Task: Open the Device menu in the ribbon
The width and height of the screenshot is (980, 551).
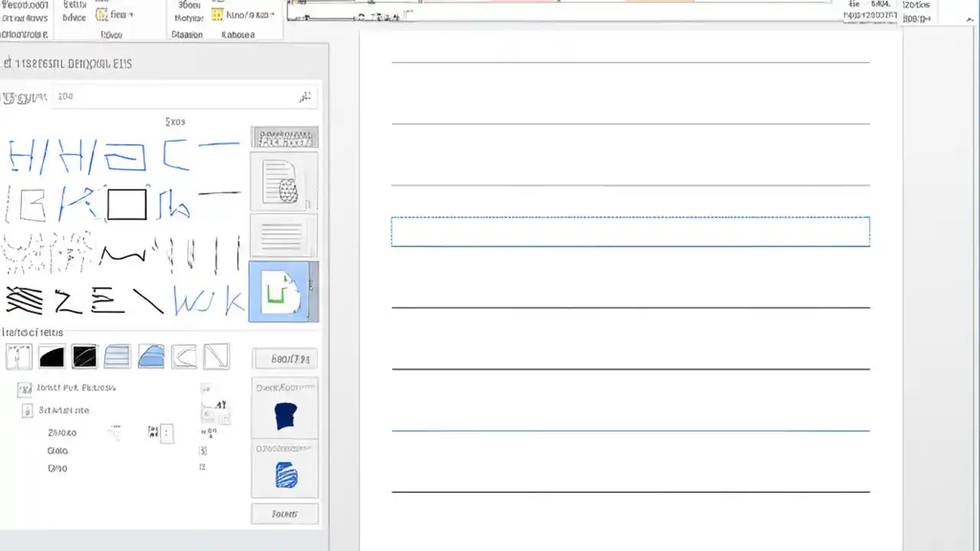Action: pyautogui.click(x=73, y=17)
